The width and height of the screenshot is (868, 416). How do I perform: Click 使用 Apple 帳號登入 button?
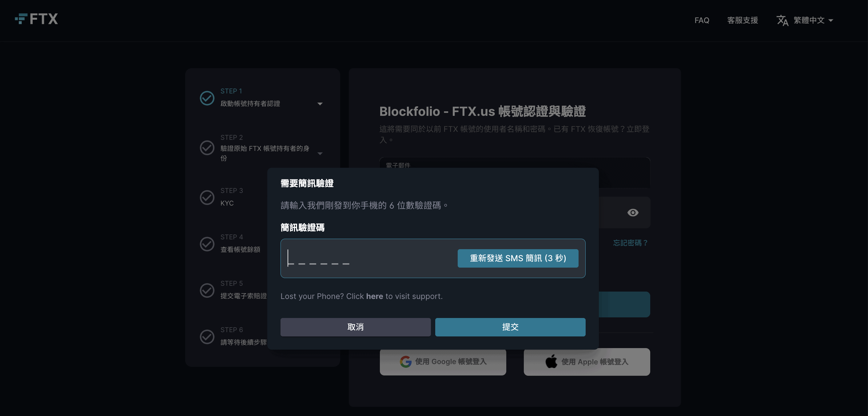point(587,362)
